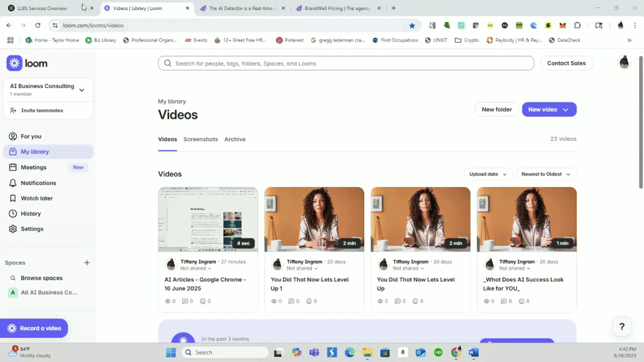Switch to The AI Detector browser tab
Viewport: 644px width, 362px height.
pos(242,8)
